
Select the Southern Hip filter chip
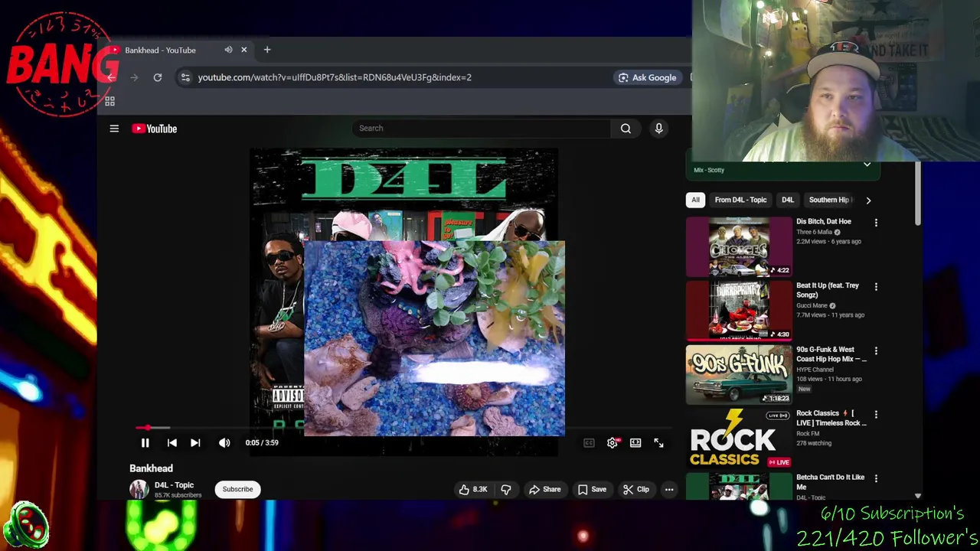click(x=830, y=200)
